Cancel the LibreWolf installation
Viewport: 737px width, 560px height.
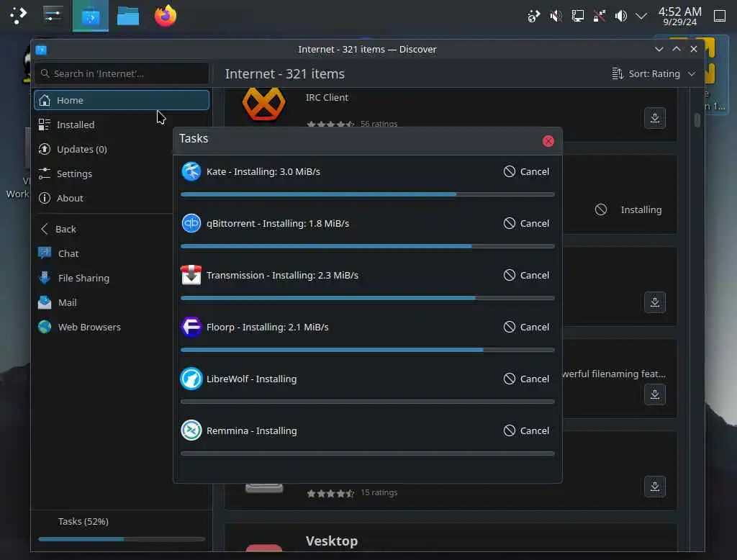[526, 379]
